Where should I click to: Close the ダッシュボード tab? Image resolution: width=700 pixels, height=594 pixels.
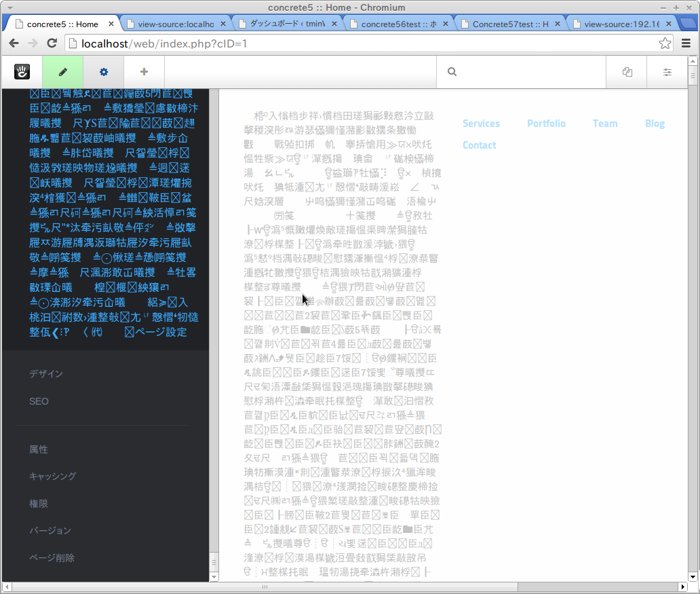pos(334,24)
